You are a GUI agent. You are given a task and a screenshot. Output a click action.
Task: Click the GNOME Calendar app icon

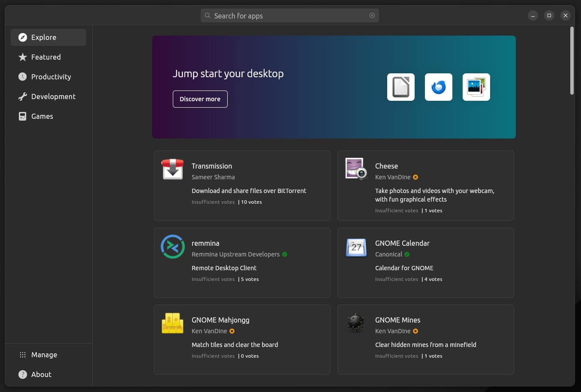pyautogui.click(x=356, y=247)
